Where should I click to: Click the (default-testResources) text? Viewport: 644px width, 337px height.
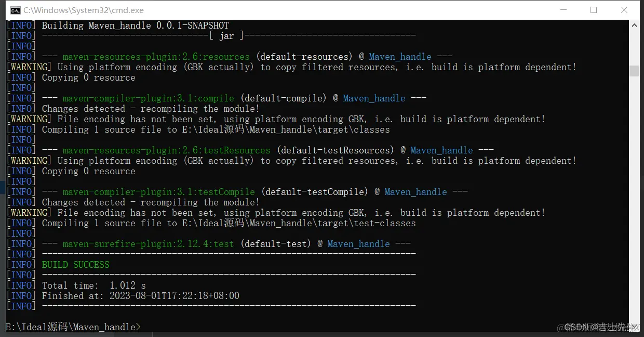pos(336,150)
